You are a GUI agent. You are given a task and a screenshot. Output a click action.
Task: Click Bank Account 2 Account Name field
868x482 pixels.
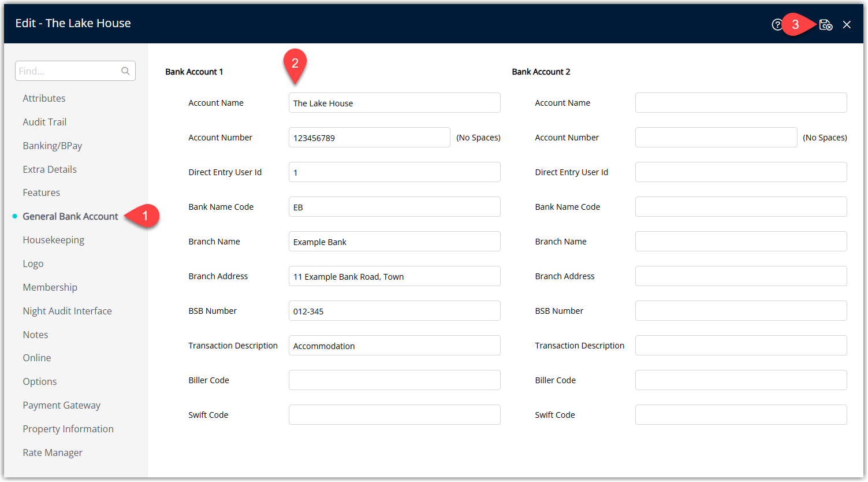tap(741, 103)
